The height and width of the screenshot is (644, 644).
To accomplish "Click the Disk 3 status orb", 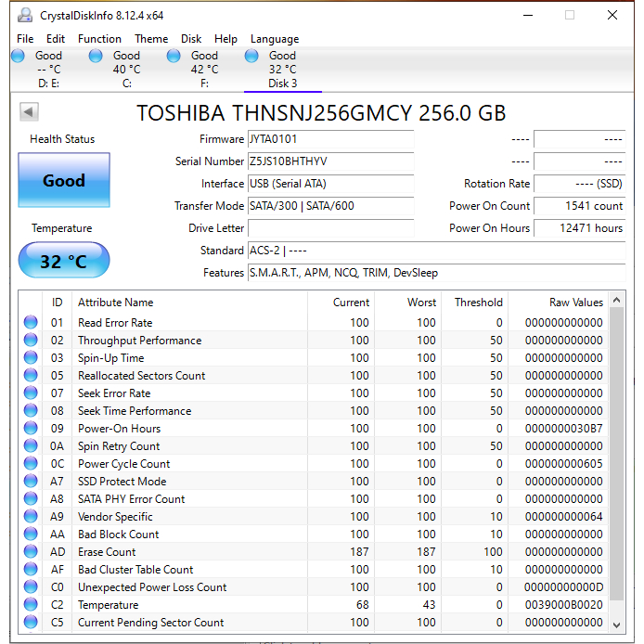I will [x=251, y=56].
